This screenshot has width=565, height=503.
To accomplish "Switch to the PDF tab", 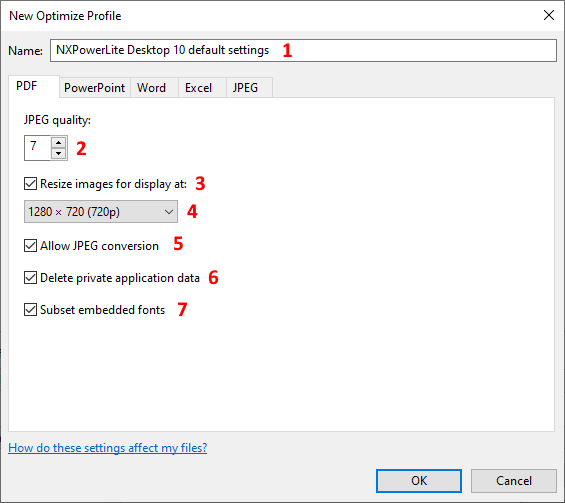I will (34, 86).
